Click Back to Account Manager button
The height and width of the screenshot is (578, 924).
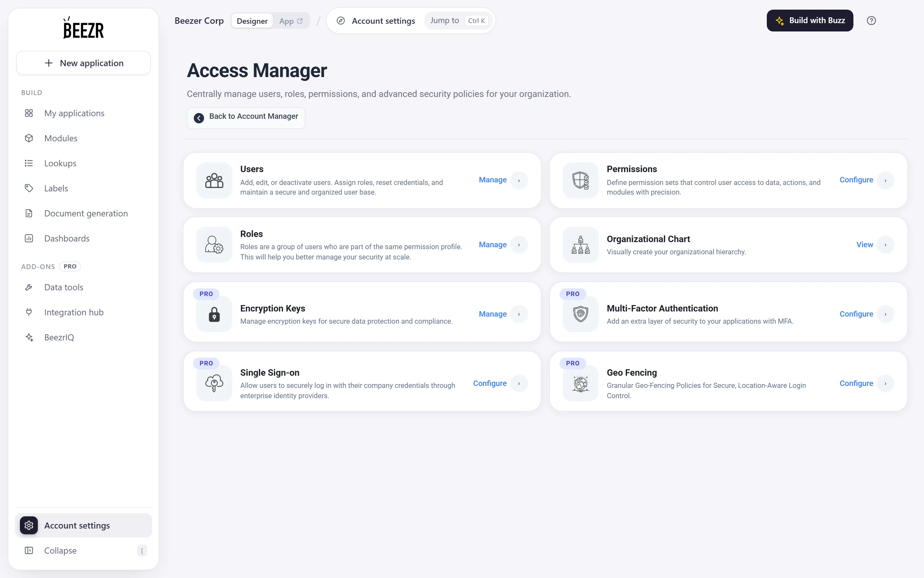[x=246, y=118]
